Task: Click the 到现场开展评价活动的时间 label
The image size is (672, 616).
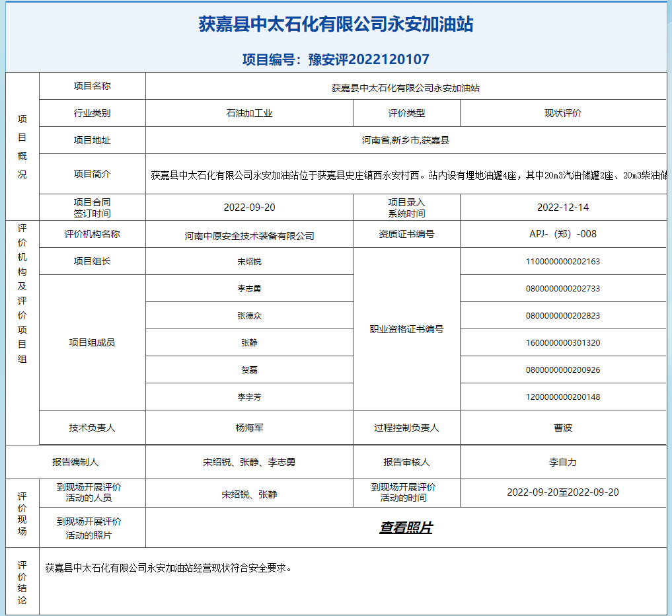Action: (403, 492)
